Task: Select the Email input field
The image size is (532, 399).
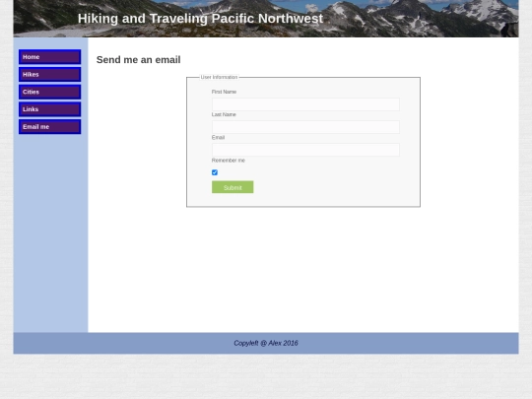Action: (305, 150)
